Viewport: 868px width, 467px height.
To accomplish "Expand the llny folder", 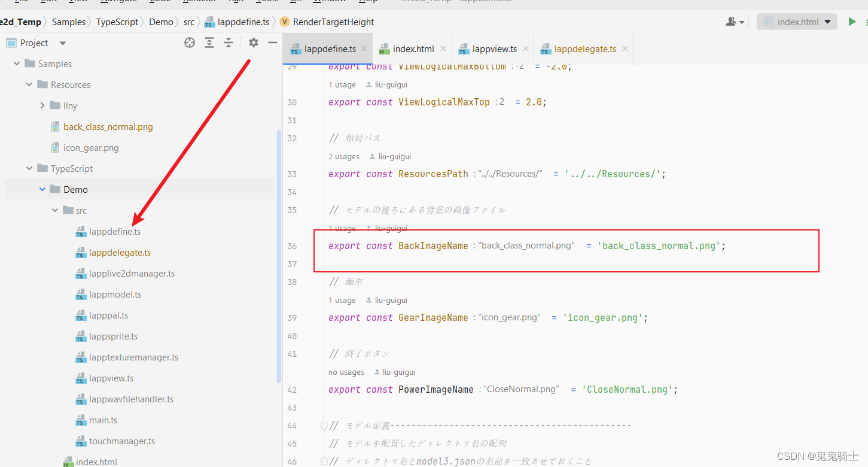I will tap(42, 106).
